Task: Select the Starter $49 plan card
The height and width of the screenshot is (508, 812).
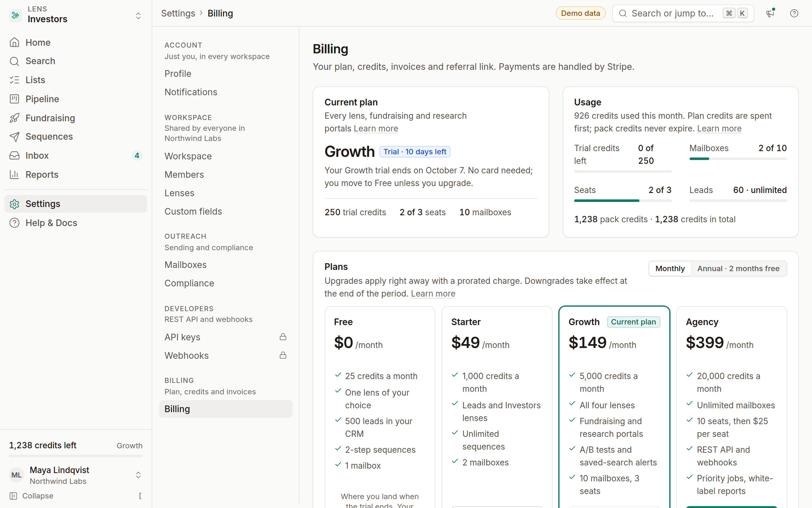Action: 497,407
